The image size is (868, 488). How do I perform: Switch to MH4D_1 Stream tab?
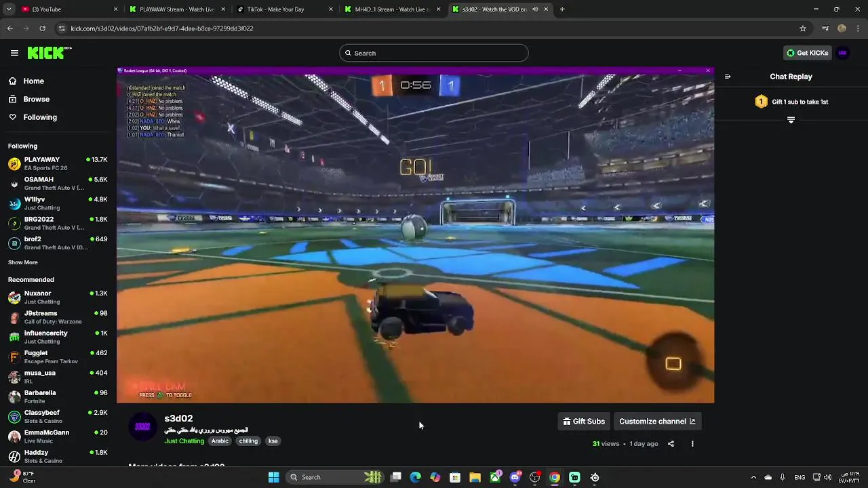pos(392,9)
